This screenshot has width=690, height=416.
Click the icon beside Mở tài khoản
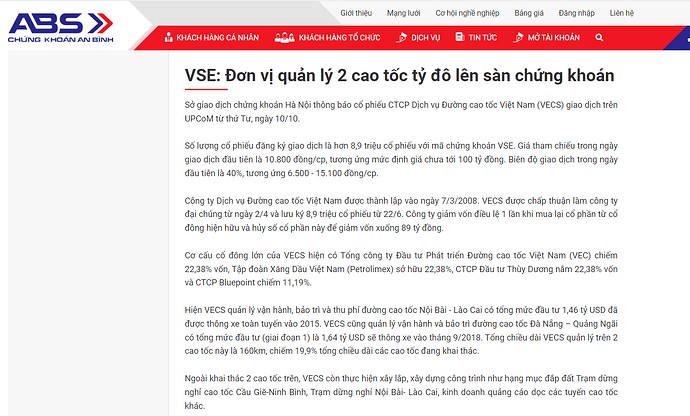518,37
